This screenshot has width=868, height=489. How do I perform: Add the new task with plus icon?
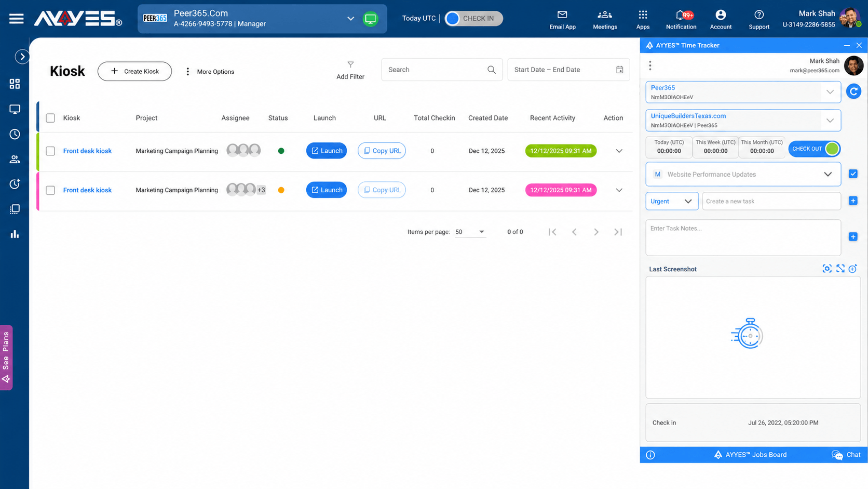853,201
